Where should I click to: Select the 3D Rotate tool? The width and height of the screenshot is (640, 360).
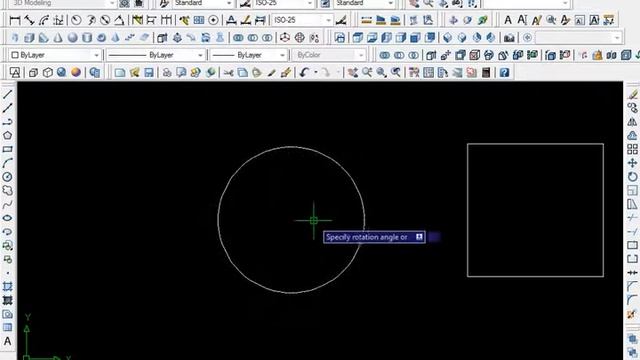point(300,38)
